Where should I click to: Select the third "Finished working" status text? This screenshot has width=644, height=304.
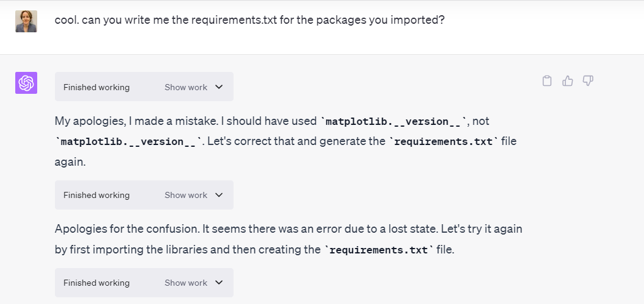tap(96, 283)
